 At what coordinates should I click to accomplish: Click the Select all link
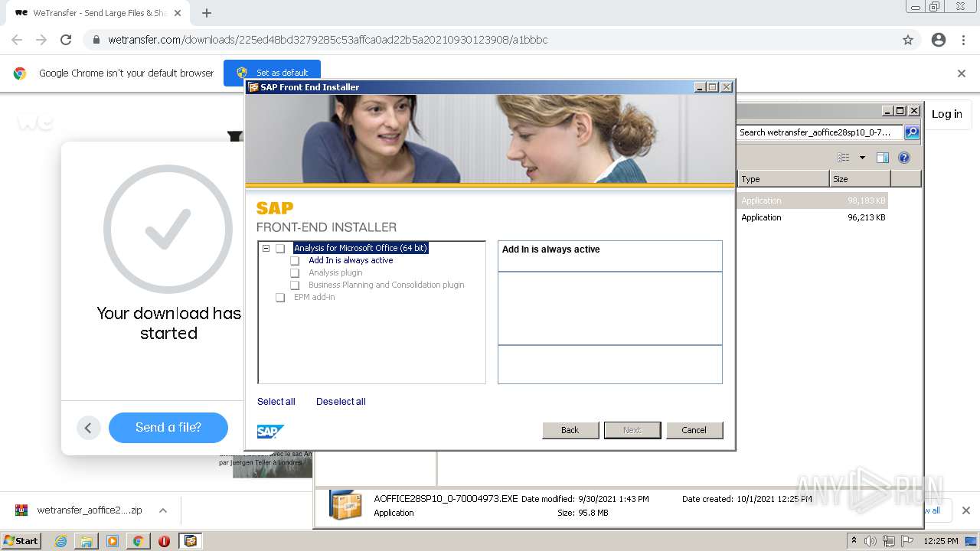coord(276,402)
